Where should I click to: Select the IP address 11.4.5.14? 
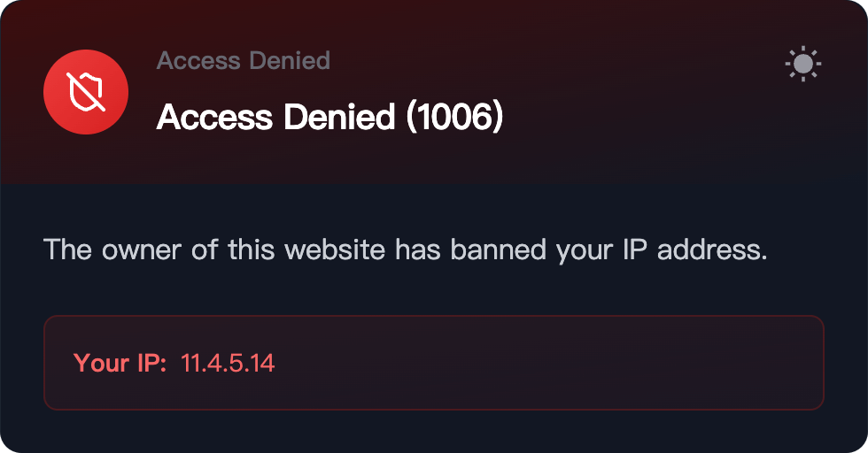tap(228, 363)
